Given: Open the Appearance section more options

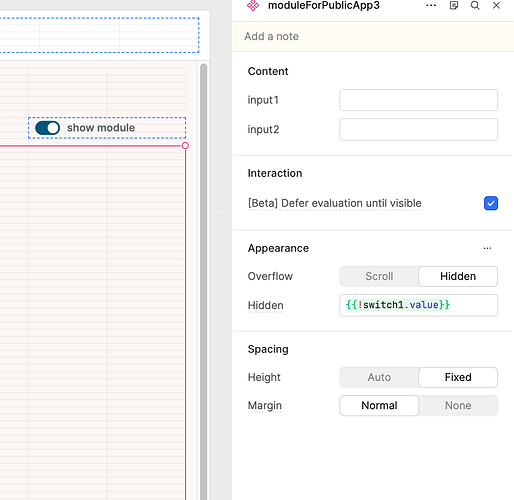Looking at the screenshot, I should tap(487, 248).
